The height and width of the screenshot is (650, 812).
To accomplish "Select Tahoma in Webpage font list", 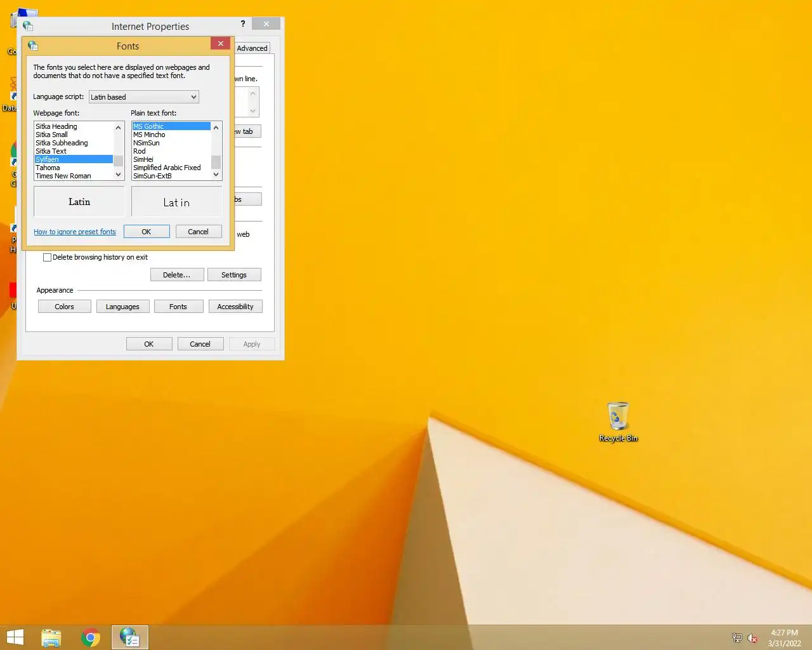I will pyautogui.click(x=74, y=168).
